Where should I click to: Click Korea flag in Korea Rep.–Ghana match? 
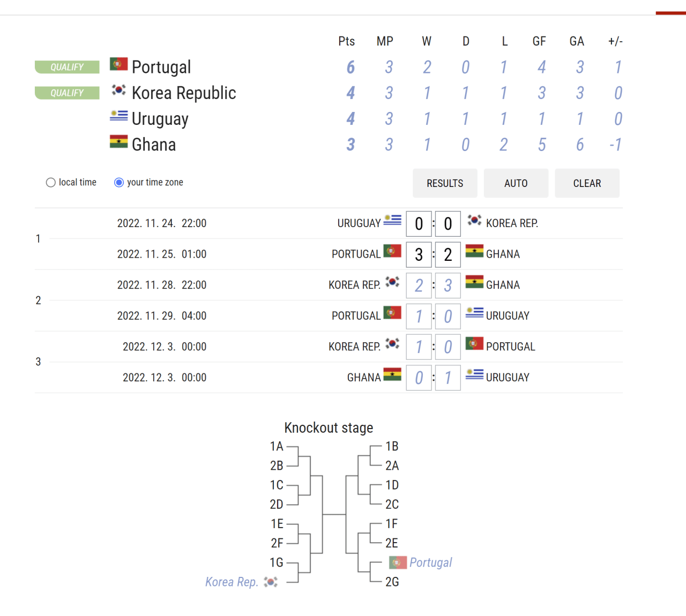tap(392, 282)
